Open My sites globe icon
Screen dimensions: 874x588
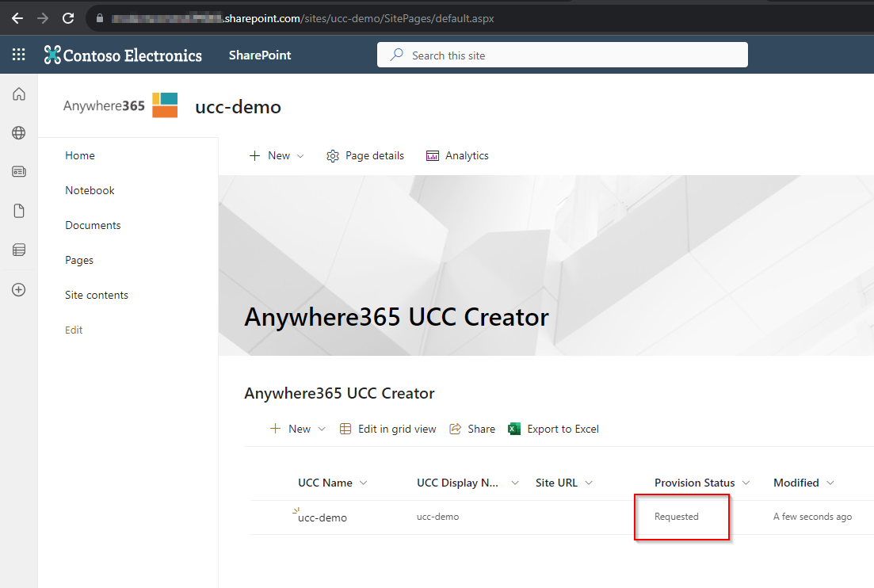[x=19, y=133]
